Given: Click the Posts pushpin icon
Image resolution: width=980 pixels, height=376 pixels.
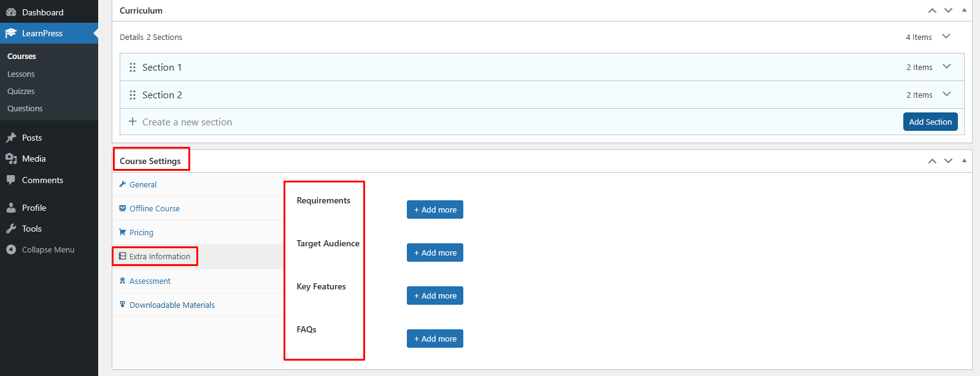Looking at the screenshot, I should point(11,138).
